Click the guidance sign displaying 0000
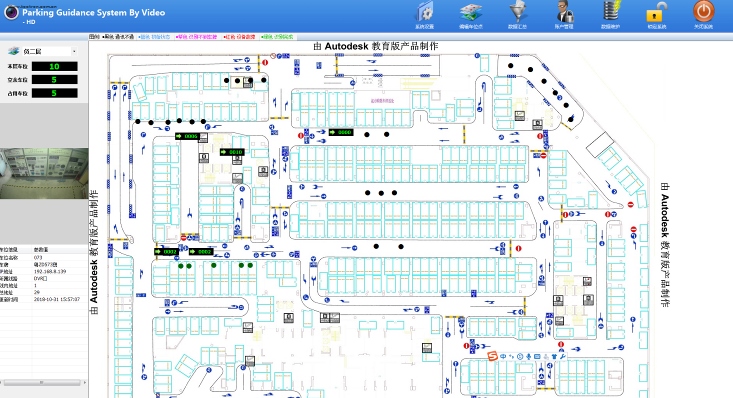The width and height of the screenshot is (733, 398). (341, 132)
